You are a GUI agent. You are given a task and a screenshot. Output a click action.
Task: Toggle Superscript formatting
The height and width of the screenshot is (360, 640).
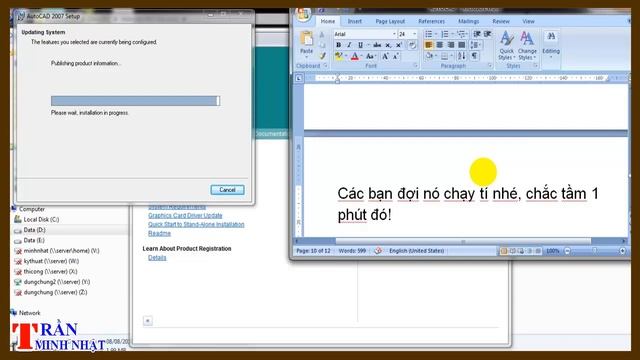(399, 45)
